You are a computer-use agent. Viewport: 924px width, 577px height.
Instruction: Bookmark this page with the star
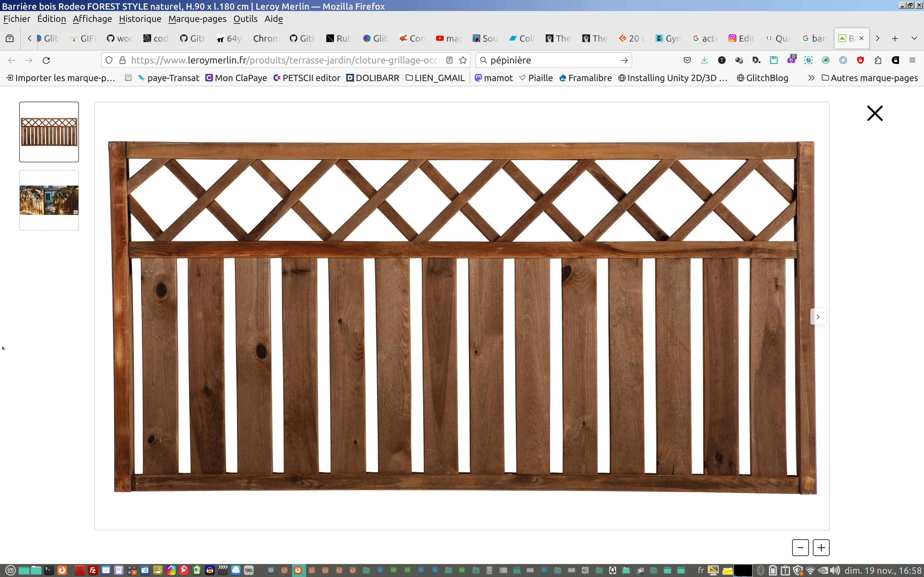[463, 60]
